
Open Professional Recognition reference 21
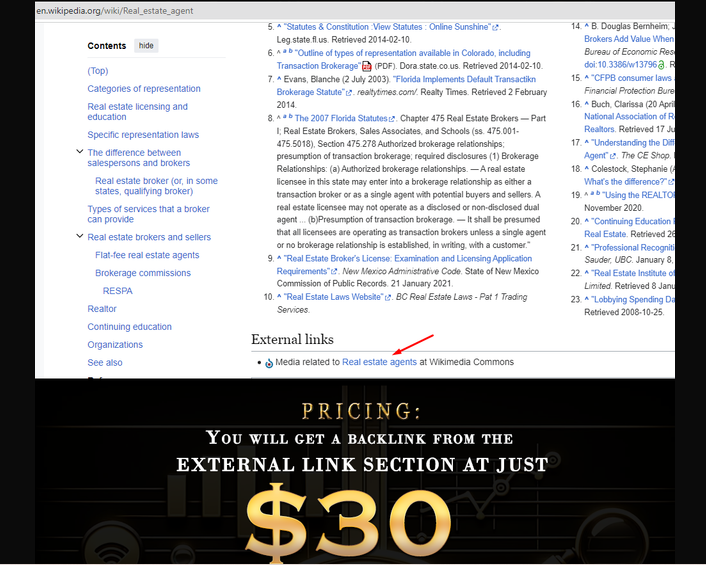pyautogui.click(x=633, y=248)
